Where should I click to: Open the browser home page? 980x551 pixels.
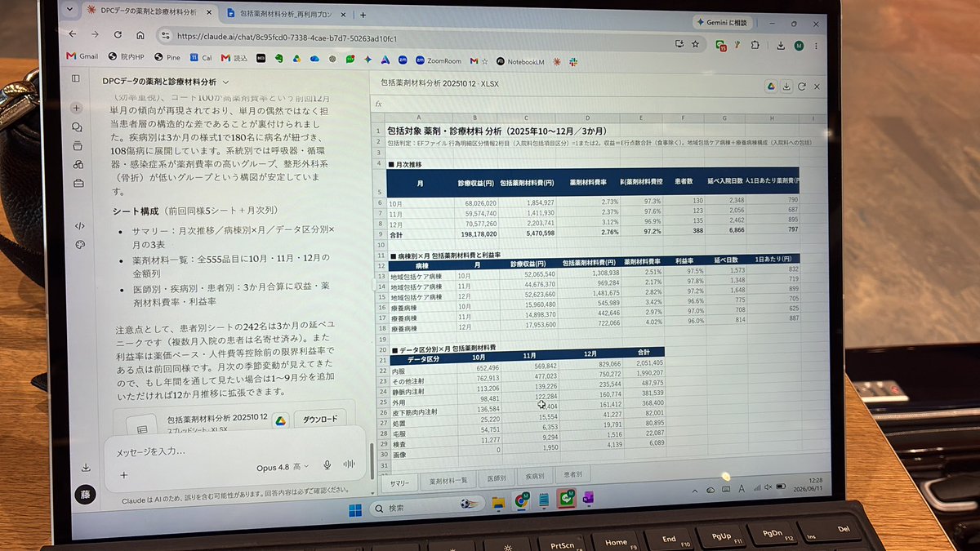click(x=140, y=36)
